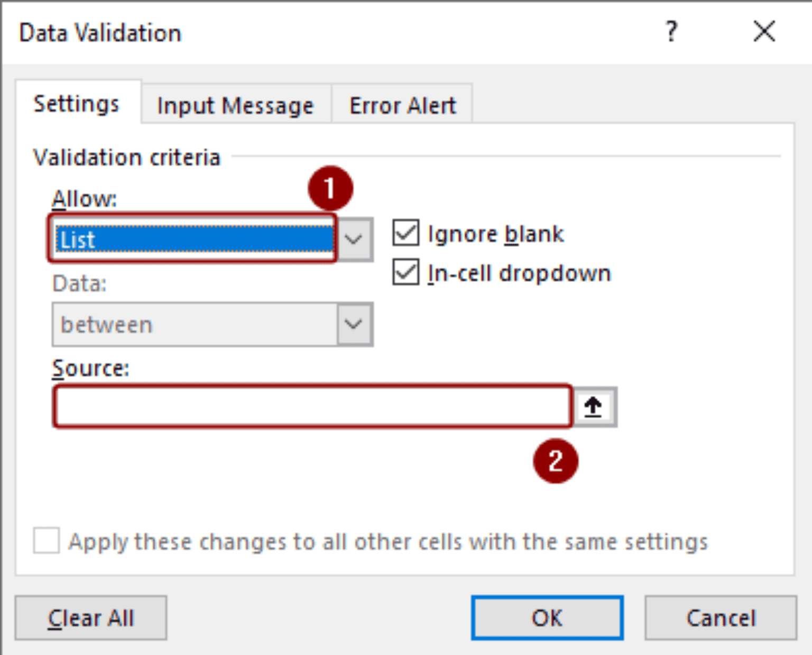Check Apply these changes to all other cells

tap(47, 540)
